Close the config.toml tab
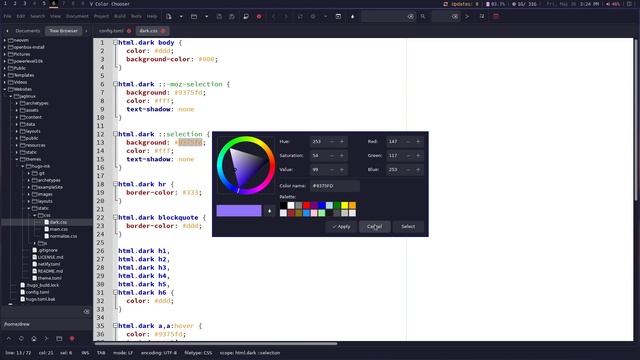Image resolution: width=640 pixels, height=360 pixels. (129, 31)
